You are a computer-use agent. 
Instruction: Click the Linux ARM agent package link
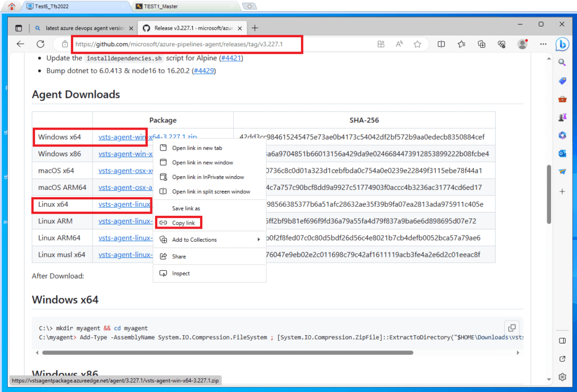[x=126, y=221]
